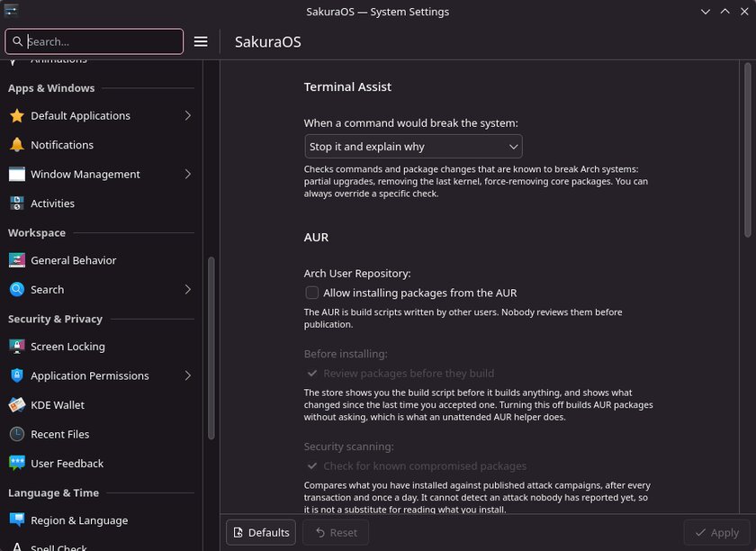
Task: Open Activities settings
Action: coord(101,203)
